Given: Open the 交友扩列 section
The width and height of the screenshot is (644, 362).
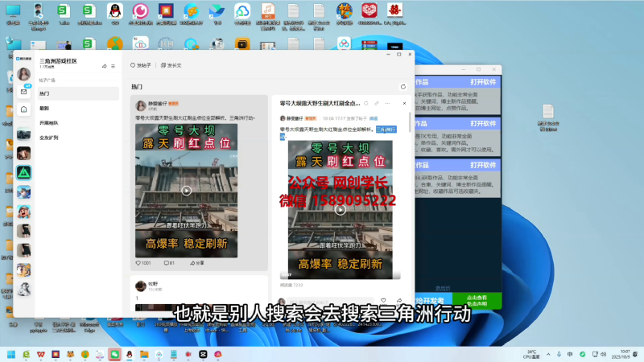Looking at the screenshot, I should (78, 138).
